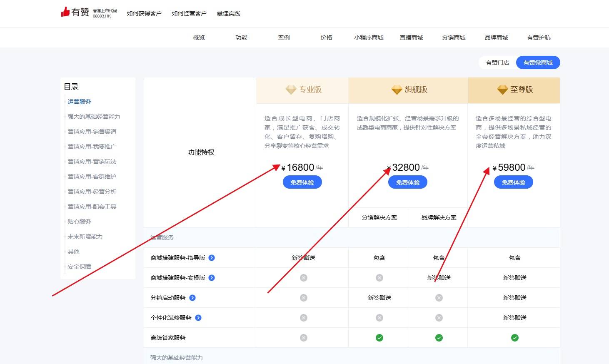
Task: Click gray X in 商城搭建服务-实操版 row under 专业版
Action: (x=304, y=278)
